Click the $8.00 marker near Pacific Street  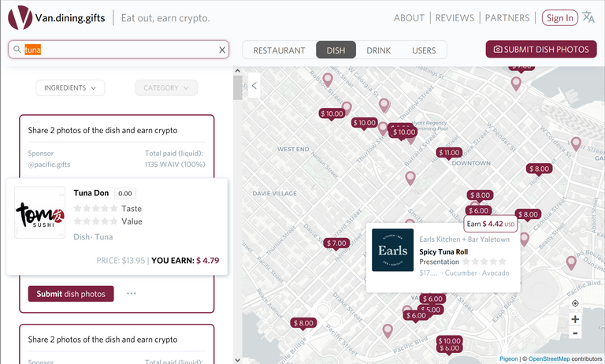tap(303, 323)
